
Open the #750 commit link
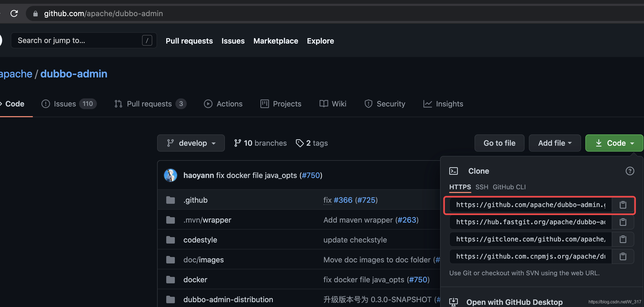[x=311, y=175]
